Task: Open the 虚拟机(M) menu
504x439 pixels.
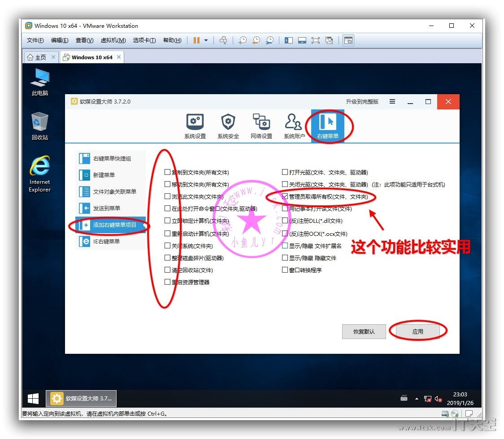Action: pos(113,40)
